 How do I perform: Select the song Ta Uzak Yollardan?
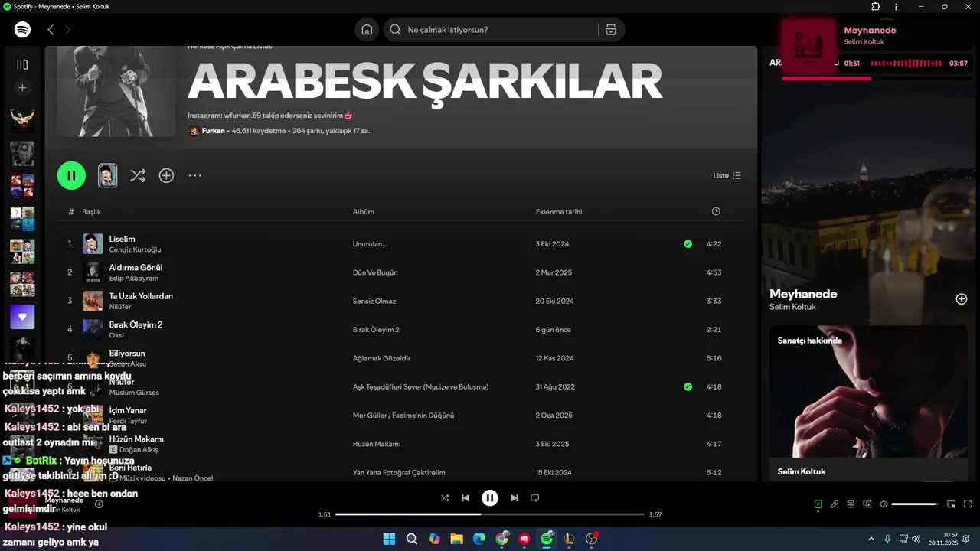[141, 296]
